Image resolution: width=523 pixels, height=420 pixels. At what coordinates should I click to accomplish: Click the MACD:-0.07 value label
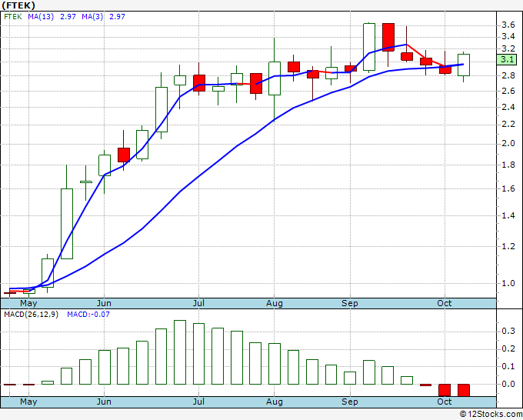(x=88, y=315)
